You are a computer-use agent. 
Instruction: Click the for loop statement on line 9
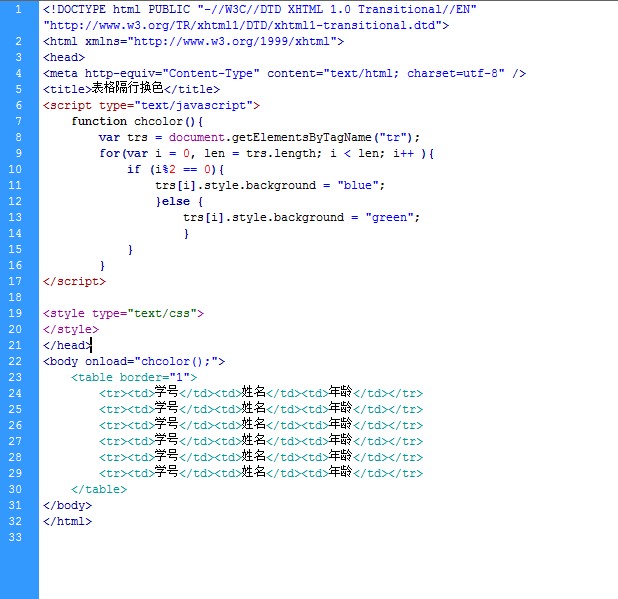266,154
